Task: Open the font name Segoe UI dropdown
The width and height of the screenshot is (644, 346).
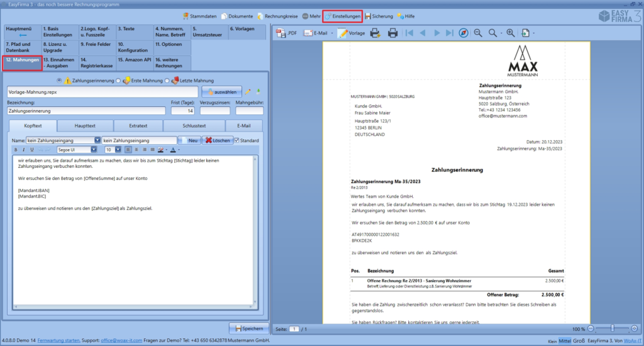Action: (94, 150)
